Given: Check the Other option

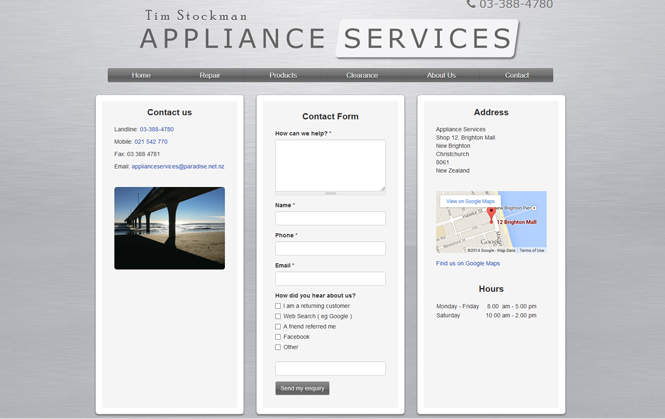Looking at the screenshot, I should click(278, 347).
